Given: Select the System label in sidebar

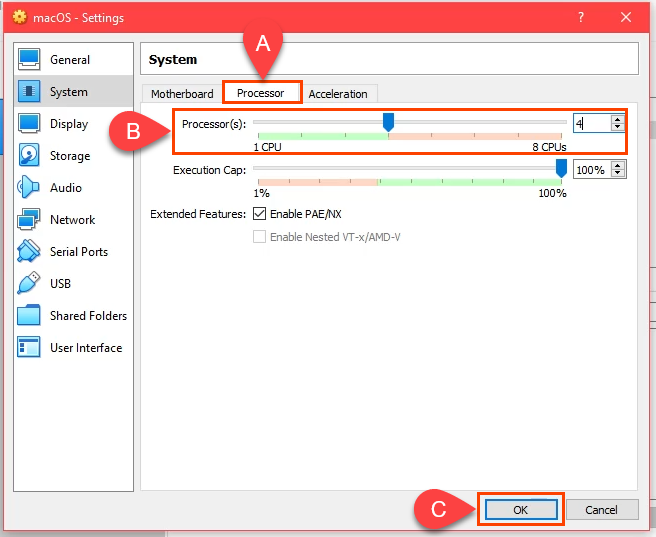Looking at the screenshot, I should (x=69, y=92).
